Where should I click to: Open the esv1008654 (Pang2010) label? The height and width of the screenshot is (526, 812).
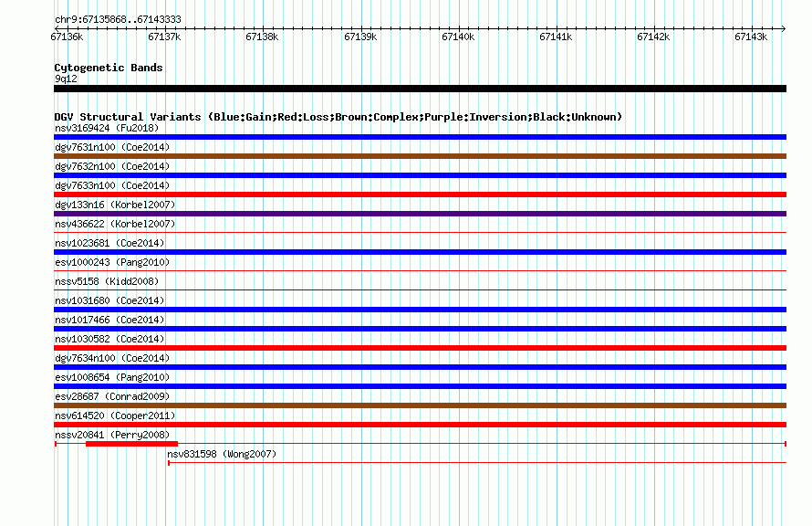tap(112, 377)
